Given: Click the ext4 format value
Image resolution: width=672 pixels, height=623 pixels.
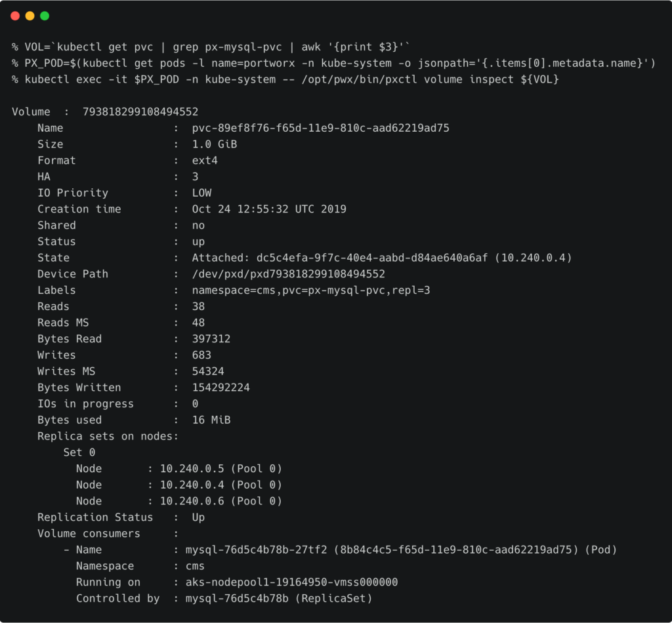Looking at the screenshot, I should coord(204,161).
